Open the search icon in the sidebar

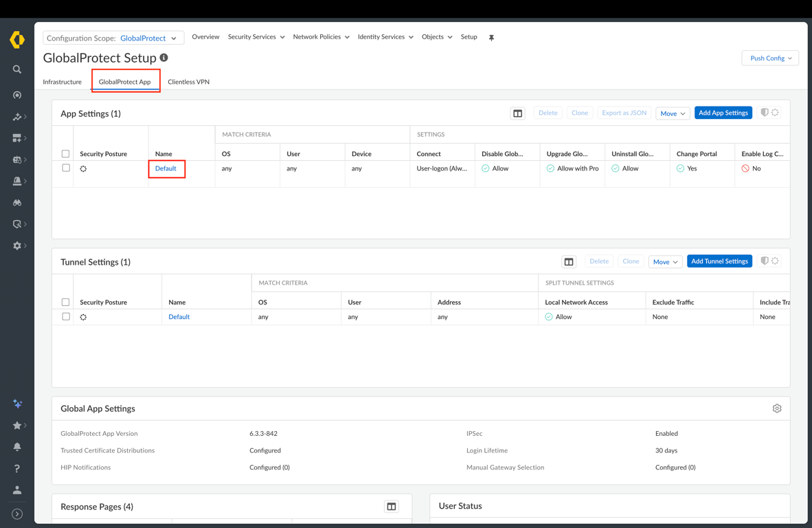pos(17,69)
